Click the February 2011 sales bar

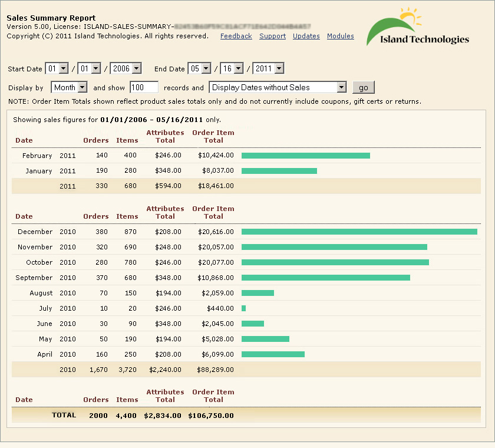pos(306,156)
